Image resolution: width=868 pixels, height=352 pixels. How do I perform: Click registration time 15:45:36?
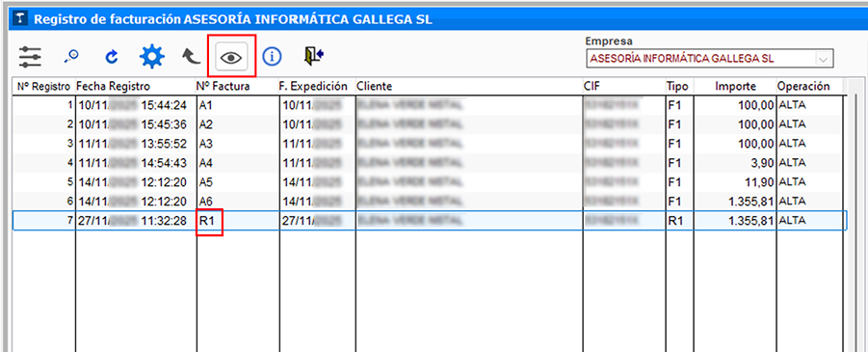[x=164, y=124]
